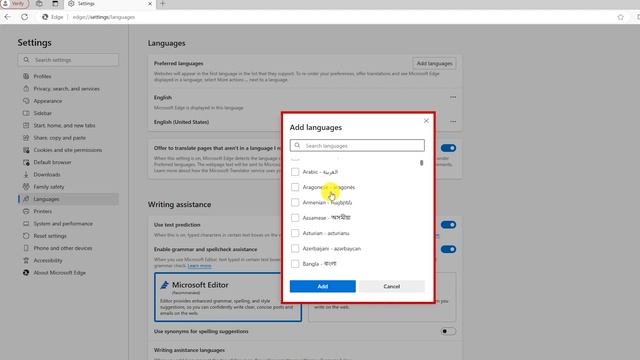Tick the Aragonese language checkbox
Viewport: 640px width, 360px height.
[x=295, y=187]
